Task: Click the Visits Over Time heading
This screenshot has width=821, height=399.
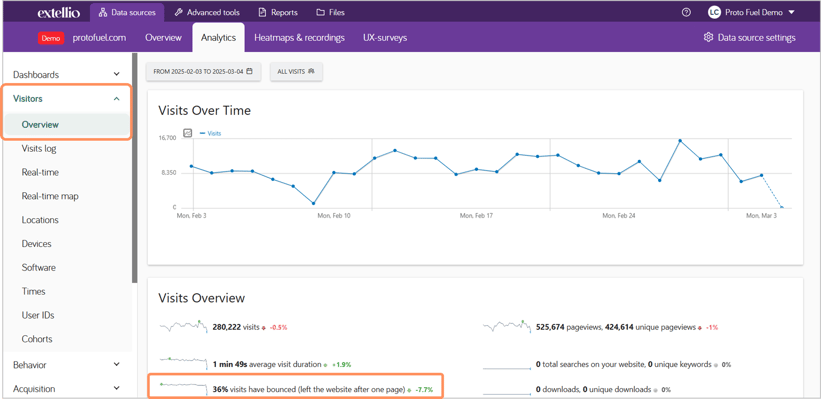Action: pos(204,110)
